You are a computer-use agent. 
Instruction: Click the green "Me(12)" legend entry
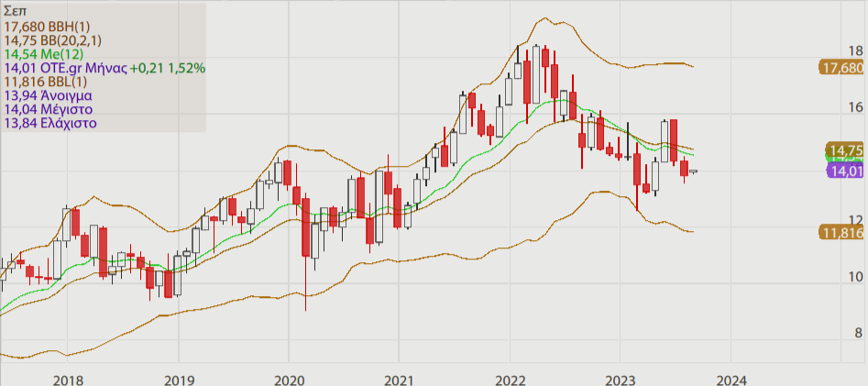[x=44, y=53]
